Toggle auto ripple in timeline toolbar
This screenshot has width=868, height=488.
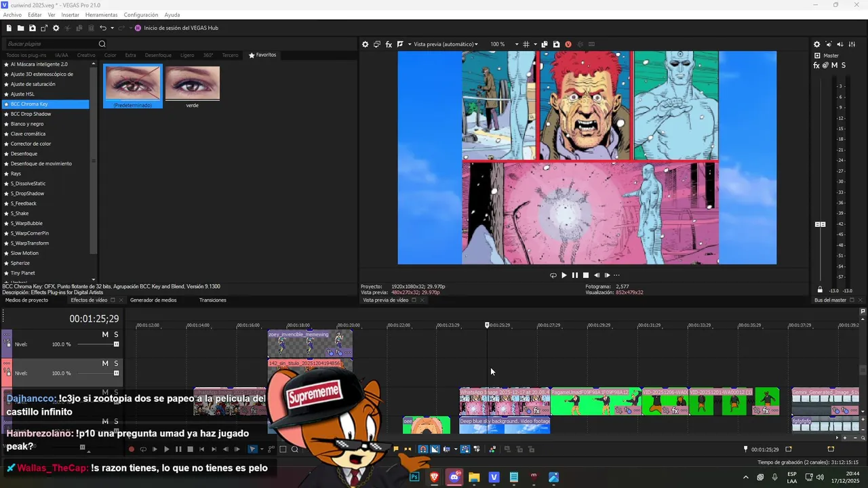pyautogui.click(x=446, y=449)
